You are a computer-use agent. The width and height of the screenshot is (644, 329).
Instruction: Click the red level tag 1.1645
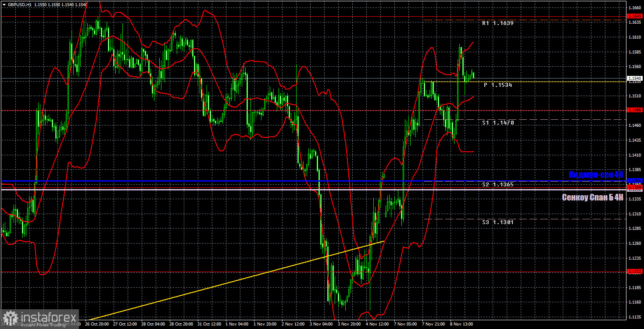point(635,16)
